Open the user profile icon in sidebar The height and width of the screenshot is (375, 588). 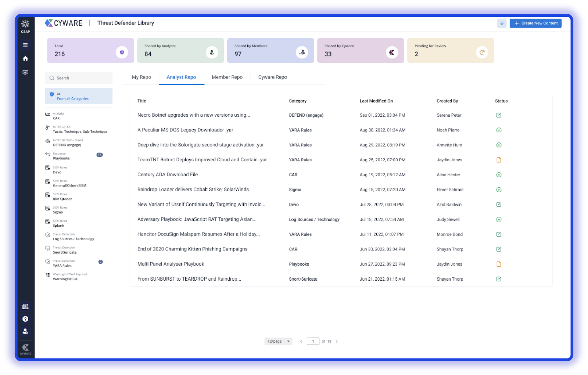25,332
